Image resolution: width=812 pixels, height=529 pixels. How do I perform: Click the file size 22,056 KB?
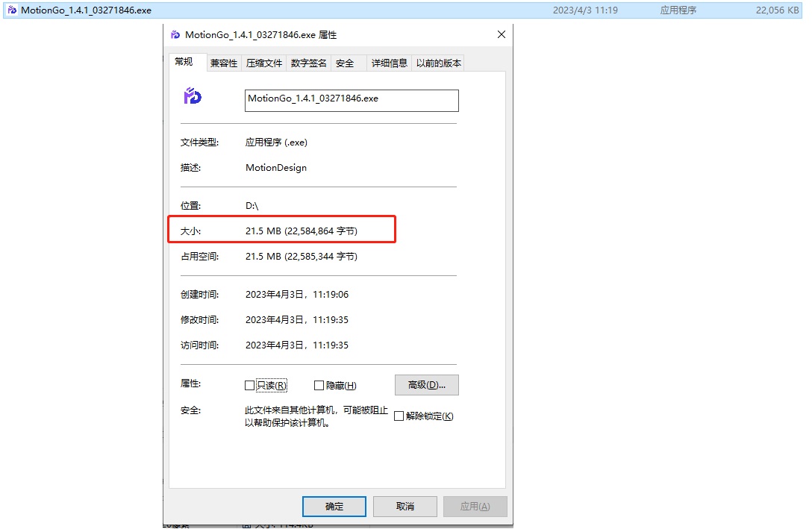778,10
